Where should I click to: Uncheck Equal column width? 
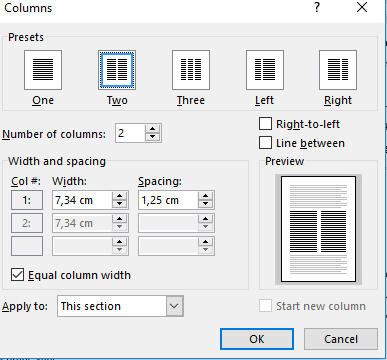pos(17,275)
